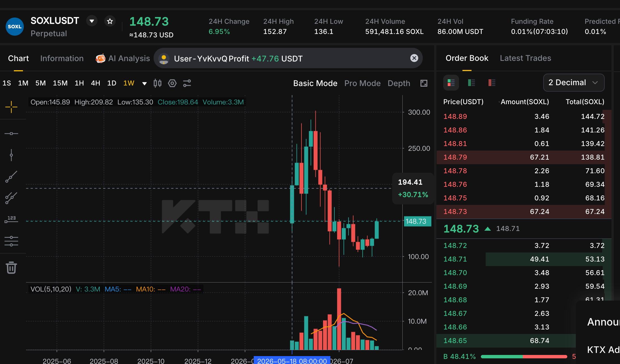This screenshot has height=364, width=620.
Task: Click the 2026-05-18 date marker
Action: click(x=292, y=360)
